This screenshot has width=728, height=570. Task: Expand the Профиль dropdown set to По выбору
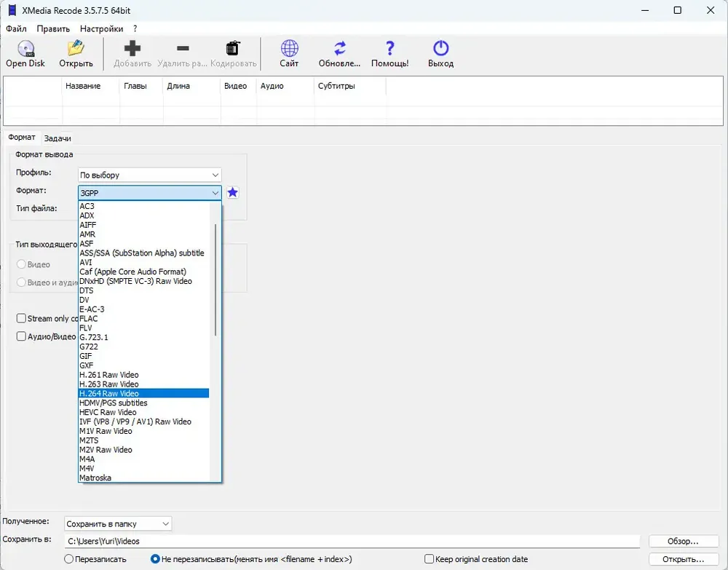click(149, 175)
